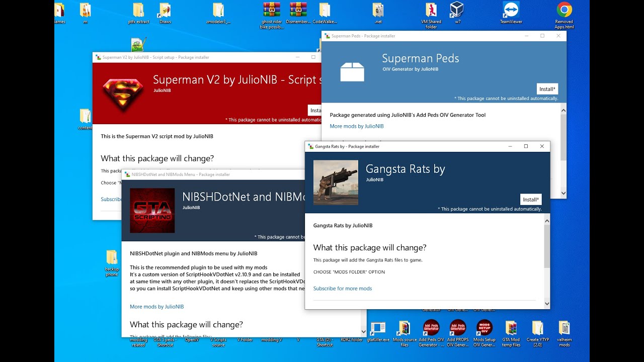
Task: Click 'Package generated using JulioNIB's' text
Action: point(408,115)
